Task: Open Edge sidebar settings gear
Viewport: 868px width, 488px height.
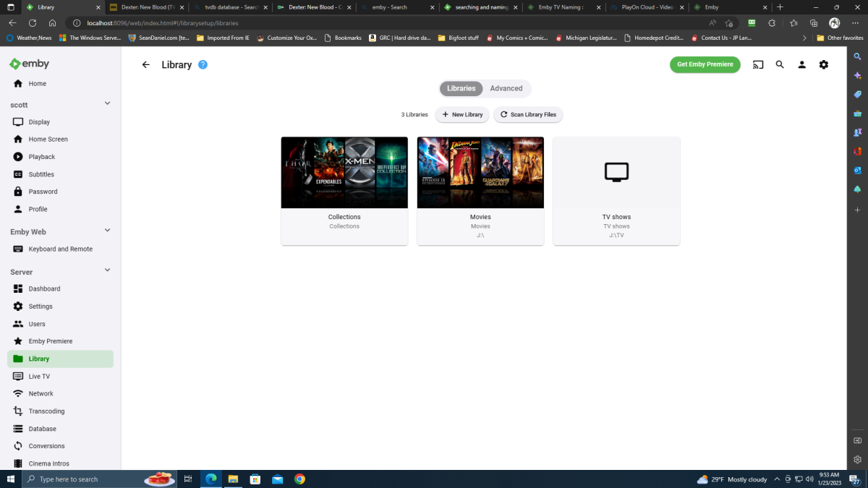Action: tap(858, 459)
